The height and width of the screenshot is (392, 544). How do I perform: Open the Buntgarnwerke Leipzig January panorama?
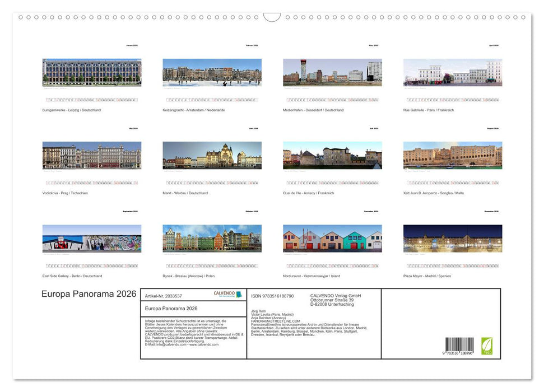pos(91,72)
